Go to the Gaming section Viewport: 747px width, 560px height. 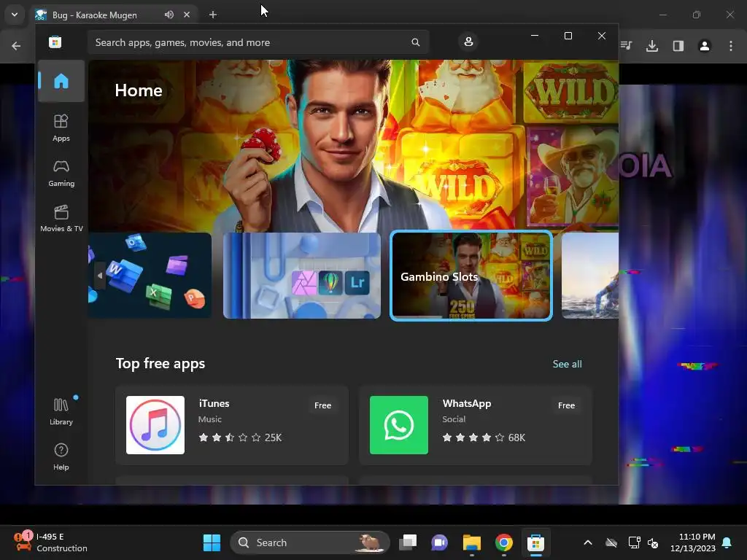coord(61,173)
